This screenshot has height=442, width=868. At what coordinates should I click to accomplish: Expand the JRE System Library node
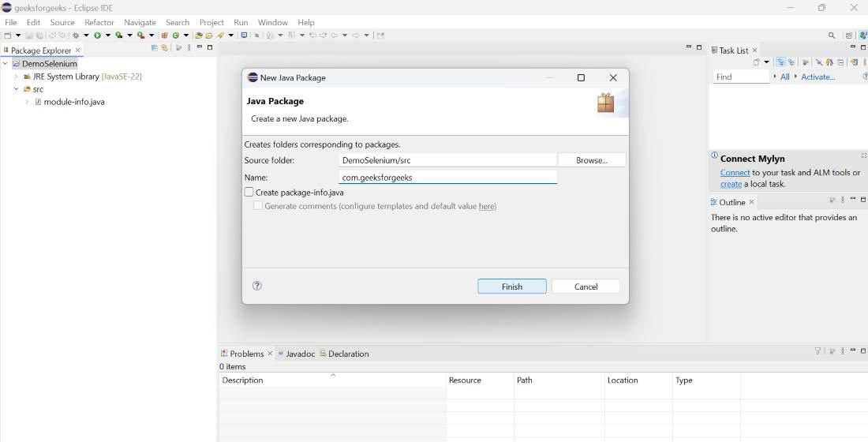coord(16,77)
